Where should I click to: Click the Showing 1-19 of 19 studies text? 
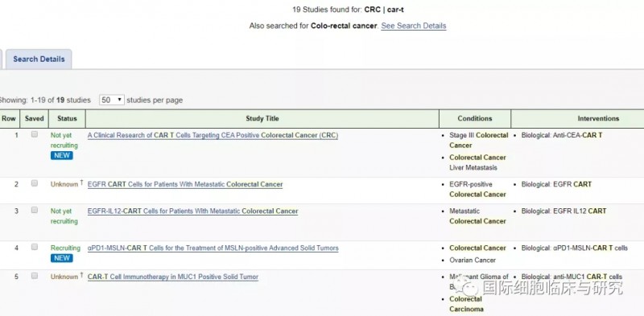tap(44, 101)
